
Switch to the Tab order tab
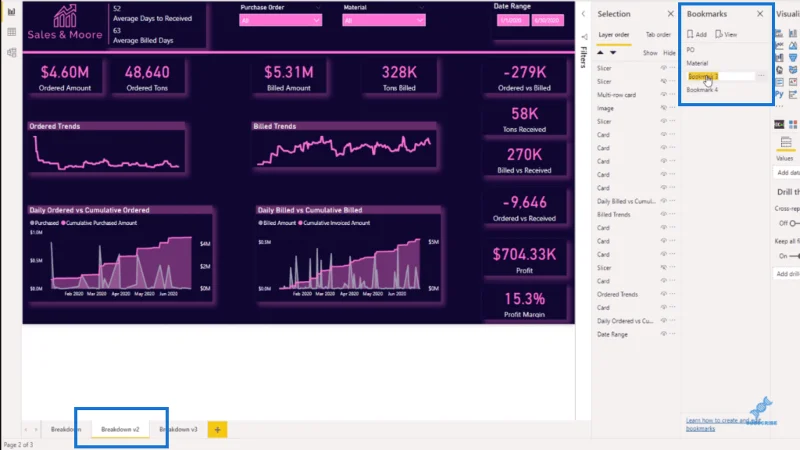[x=658, y=35]
